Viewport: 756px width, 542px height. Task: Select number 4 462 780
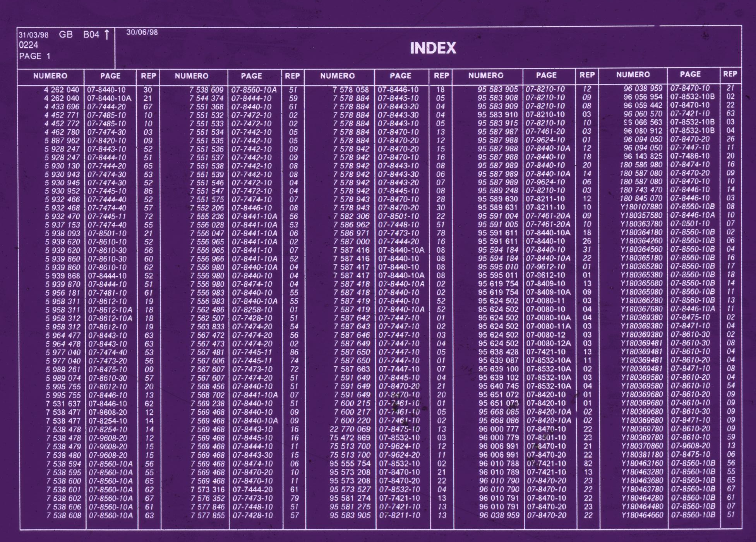[x=62, y=132]
